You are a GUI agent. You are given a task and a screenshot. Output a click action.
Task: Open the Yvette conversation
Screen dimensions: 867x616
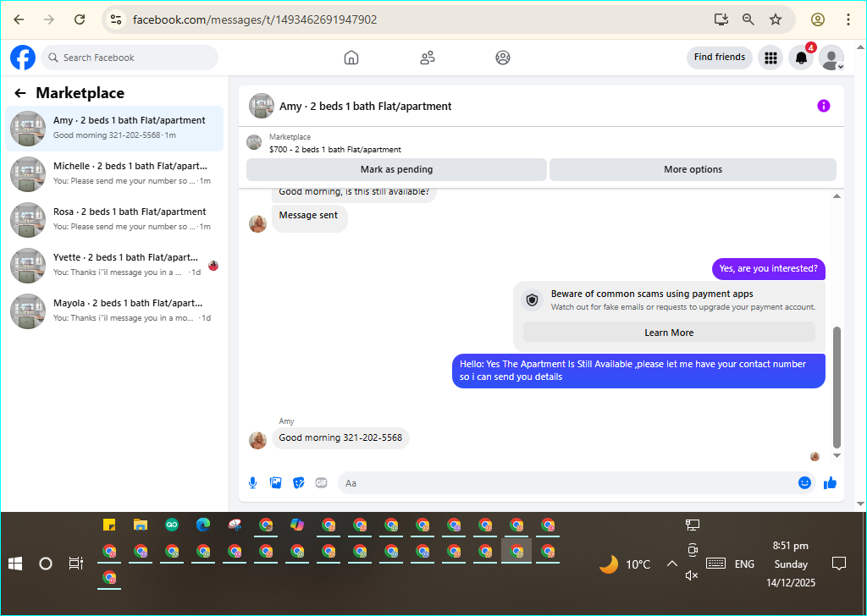coord(114,265)
